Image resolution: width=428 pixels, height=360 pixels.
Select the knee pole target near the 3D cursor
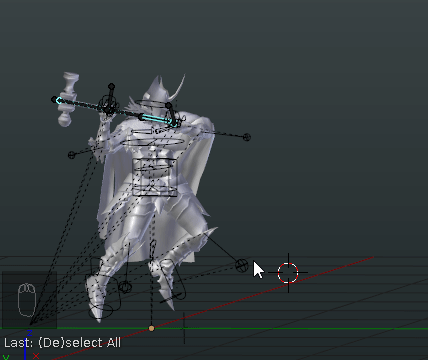tap(242, 266)
